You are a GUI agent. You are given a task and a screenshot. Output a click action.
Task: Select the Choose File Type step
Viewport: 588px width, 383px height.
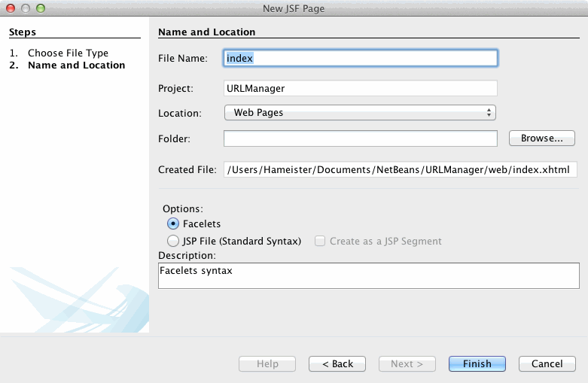pos(68,53)
